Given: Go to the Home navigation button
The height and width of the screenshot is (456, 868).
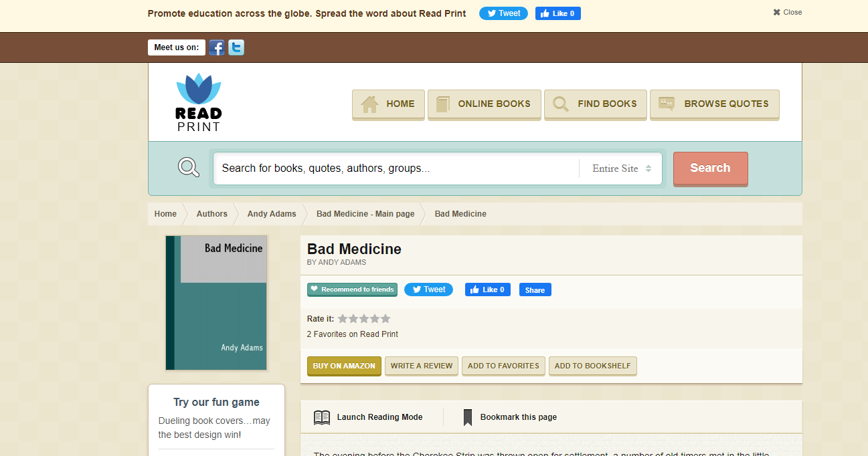Looking at the screenshot, I should (388, 104).
